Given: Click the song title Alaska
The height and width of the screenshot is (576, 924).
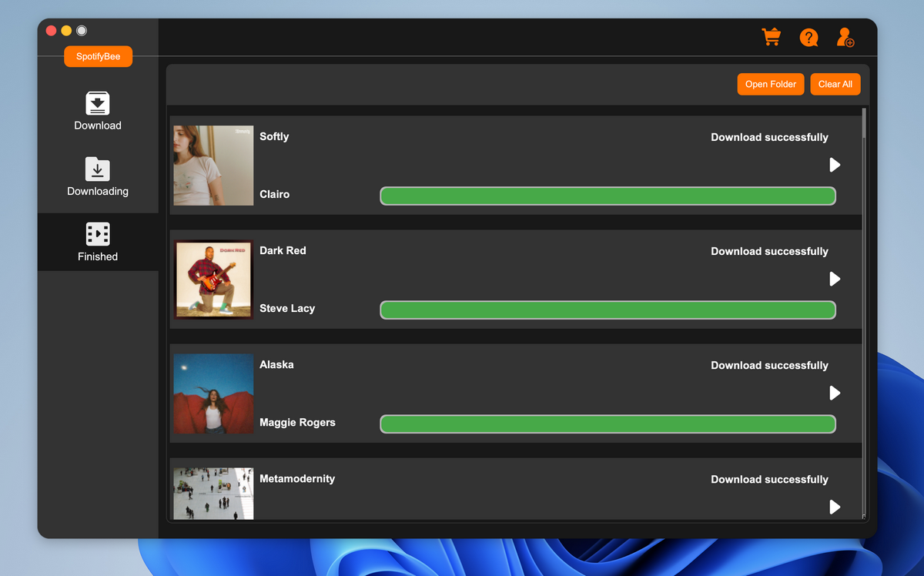Looking at the screenshot, I should 276,364.
